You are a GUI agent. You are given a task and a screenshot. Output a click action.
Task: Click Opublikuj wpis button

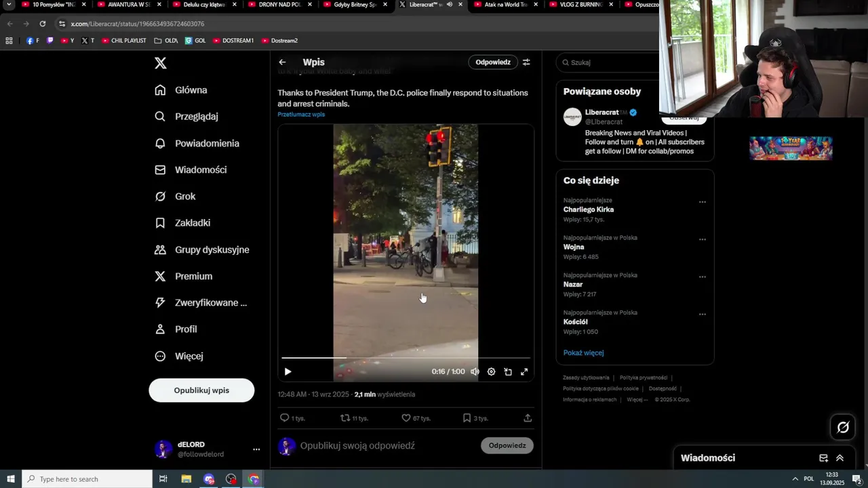201,390
